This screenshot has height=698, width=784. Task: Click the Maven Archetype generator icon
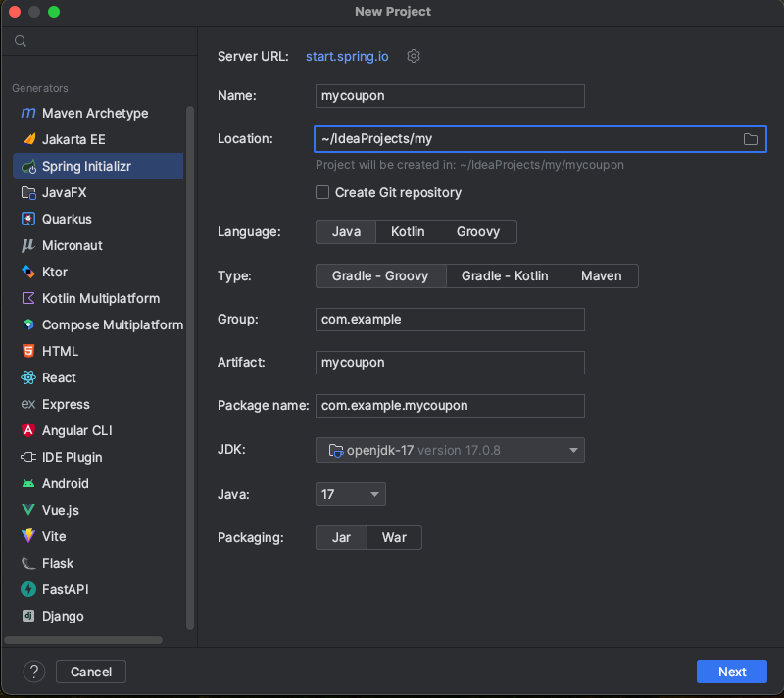point(28,113)
